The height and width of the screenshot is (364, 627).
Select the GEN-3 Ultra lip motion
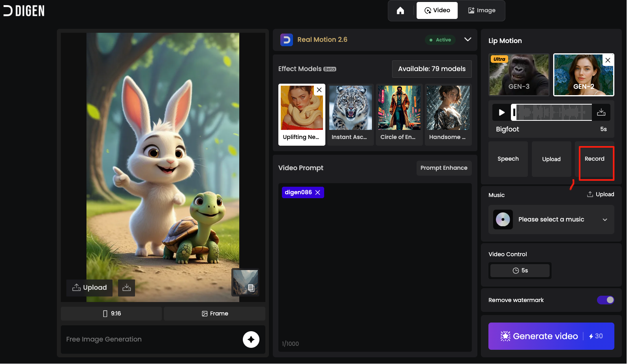pos(519,75)
